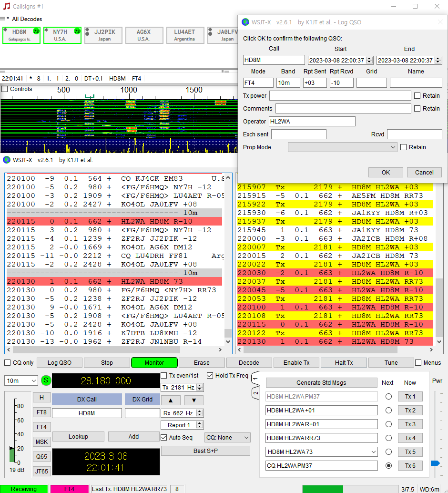Select the NY7H U.S.A. callsign tile

(x=62, y=35)
